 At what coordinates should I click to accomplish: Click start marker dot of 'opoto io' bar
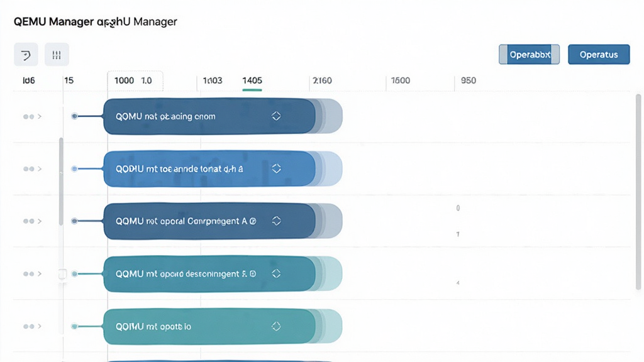point(74,326)
